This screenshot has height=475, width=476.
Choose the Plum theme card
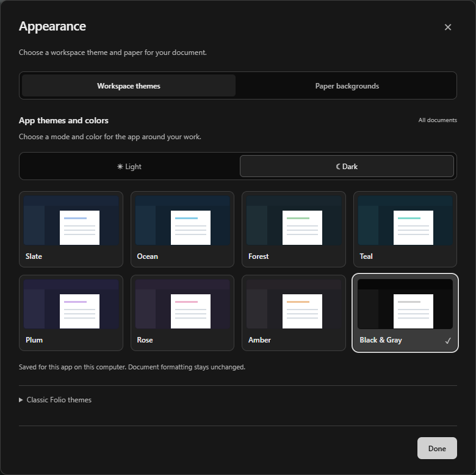coord(71,313)
